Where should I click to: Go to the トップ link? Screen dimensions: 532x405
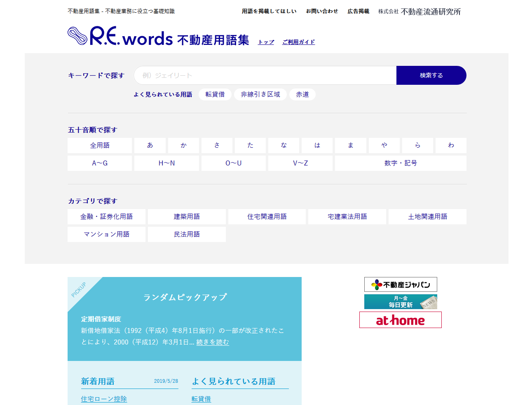(266, 42)
